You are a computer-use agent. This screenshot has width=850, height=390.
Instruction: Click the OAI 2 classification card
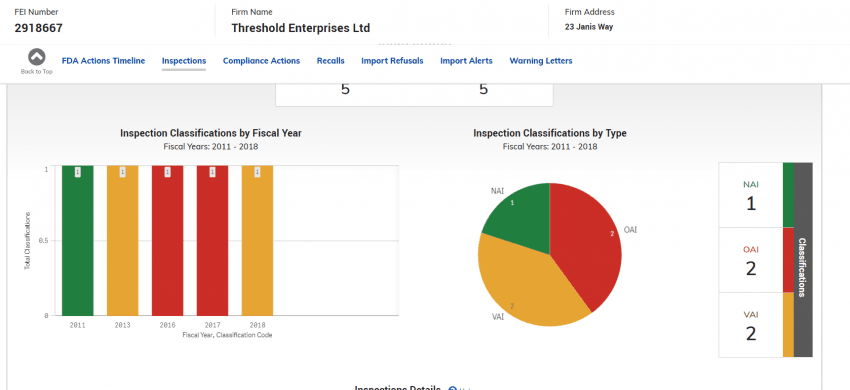pos(751,260)
